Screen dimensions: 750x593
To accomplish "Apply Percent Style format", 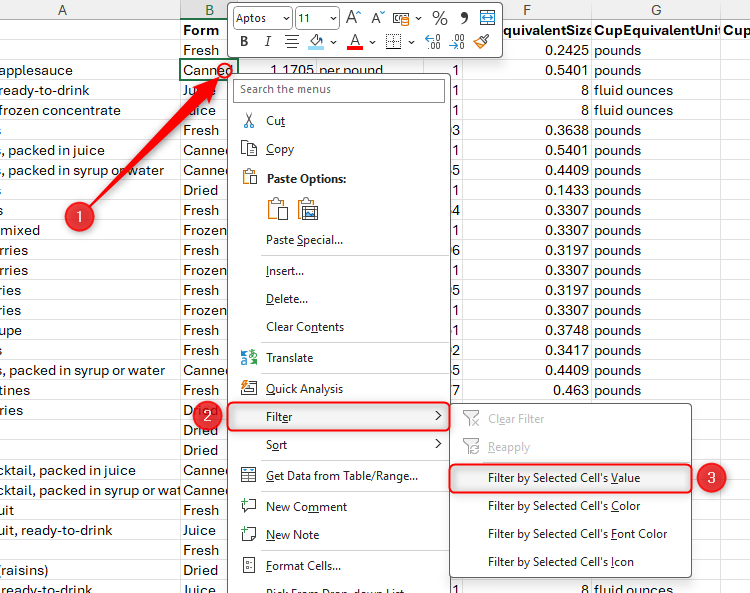I will pyautogui.click(x=439, y=18).
